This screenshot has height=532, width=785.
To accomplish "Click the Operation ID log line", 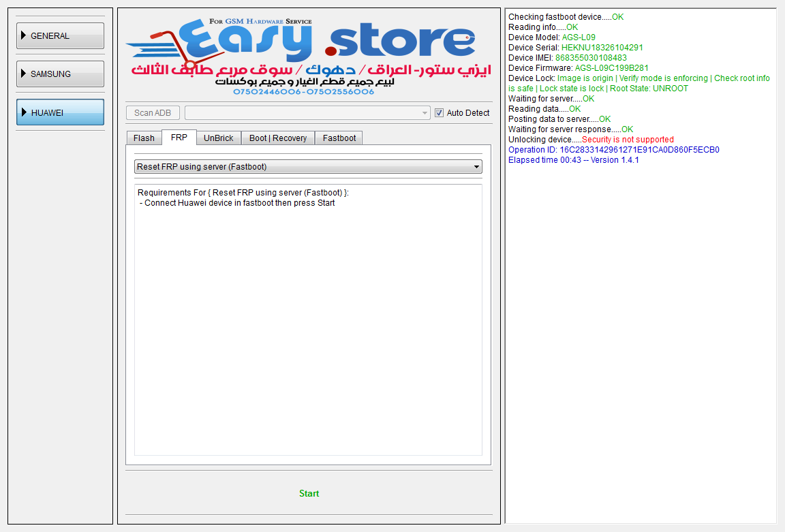I will 614,150.
